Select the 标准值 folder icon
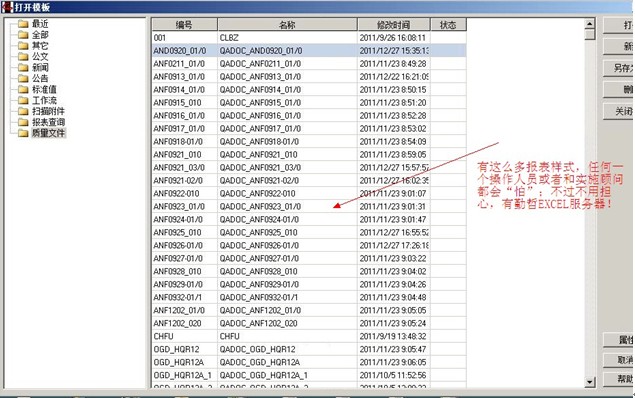Screen dimensions: 635x398 coord(23,89)
